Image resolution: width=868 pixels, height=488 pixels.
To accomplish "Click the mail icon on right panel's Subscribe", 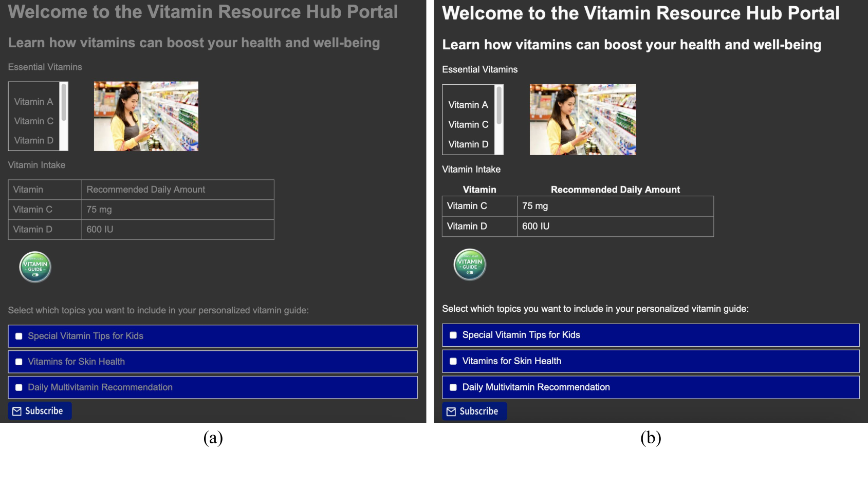I will (x=451, y=411).
